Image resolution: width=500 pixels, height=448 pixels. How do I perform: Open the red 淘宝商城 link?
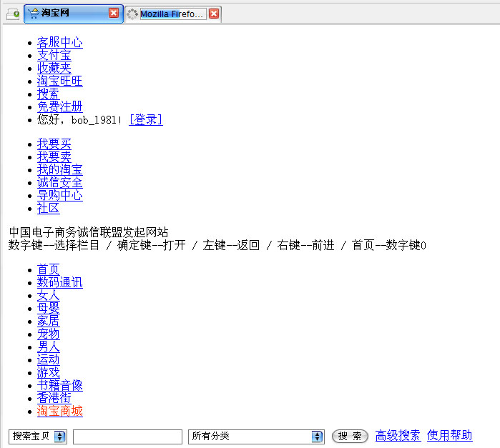click(x=60, y=411)
